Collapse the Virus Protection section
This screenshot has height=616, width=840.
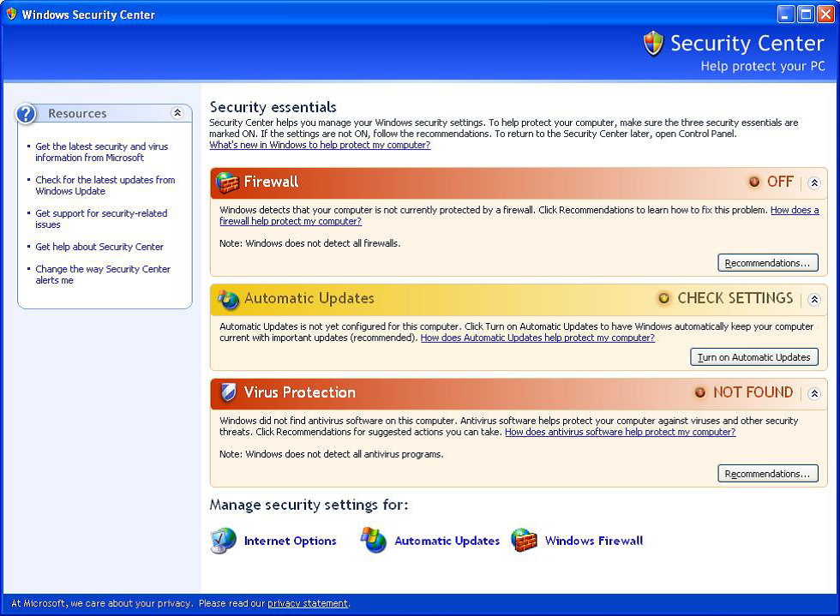[814, 394]
